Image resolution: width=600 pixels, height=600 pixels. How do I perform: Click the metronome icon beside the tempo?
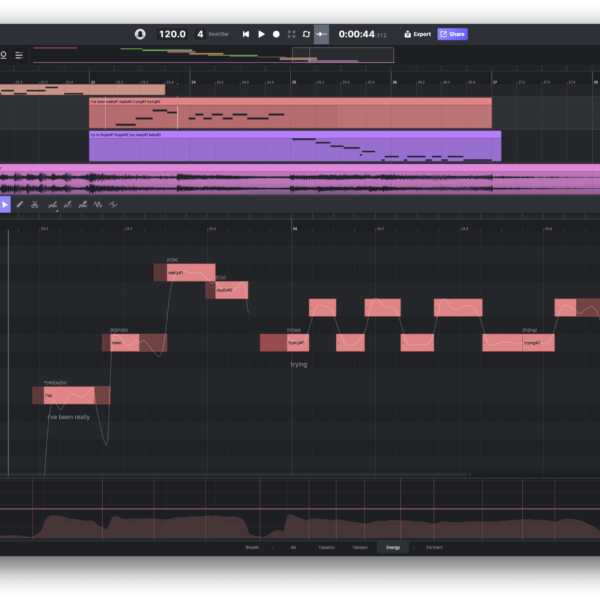(140, 34)
